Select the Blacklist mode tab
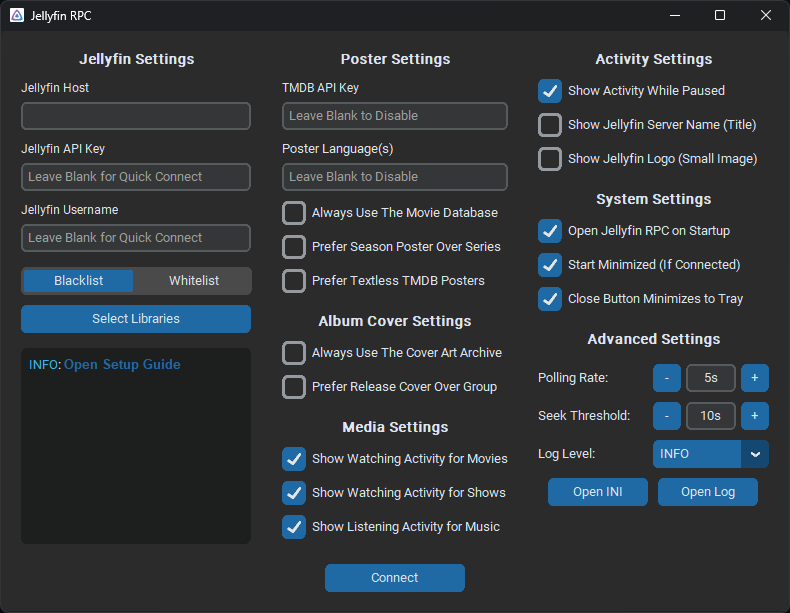The image size is (790, 613). [x=79, y=281]
